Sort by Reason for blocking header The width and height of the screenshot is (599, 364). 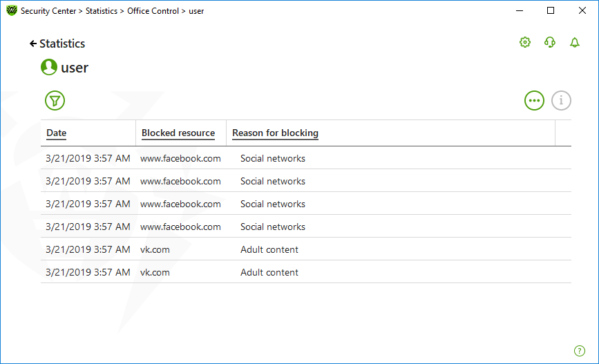pyautogui.click(x=275, y=133)
